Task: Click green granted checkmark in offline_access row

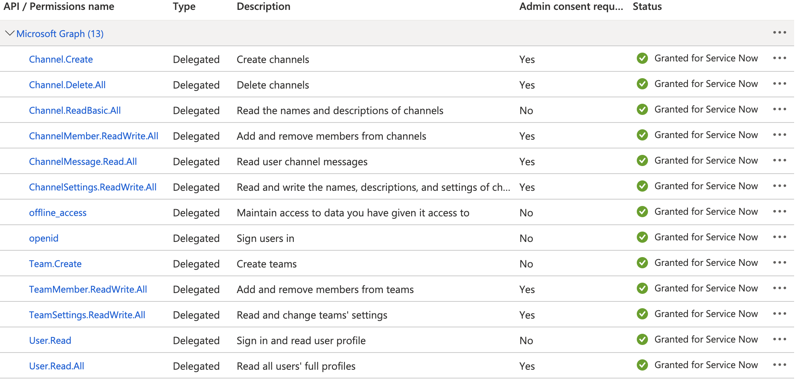Action: click(642, 211)
